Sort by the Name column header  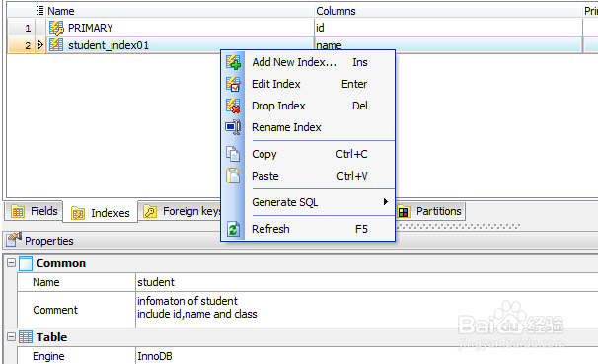(180, 11)
